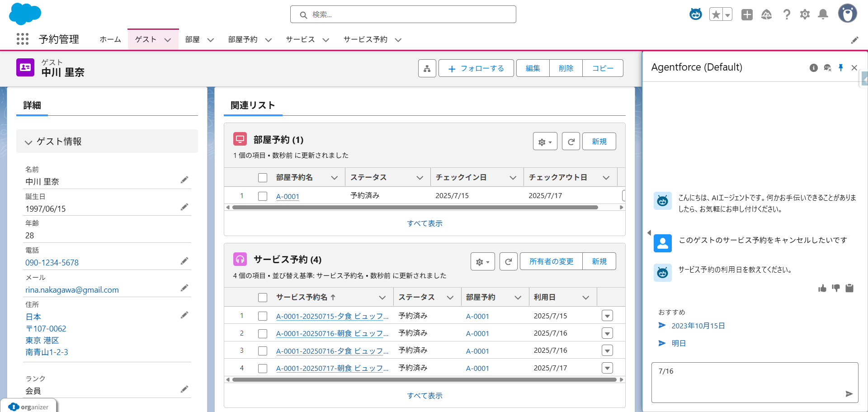Open the row action menu for first service reservation
This screenshot has height=412, width=868.
click(607, 315)
